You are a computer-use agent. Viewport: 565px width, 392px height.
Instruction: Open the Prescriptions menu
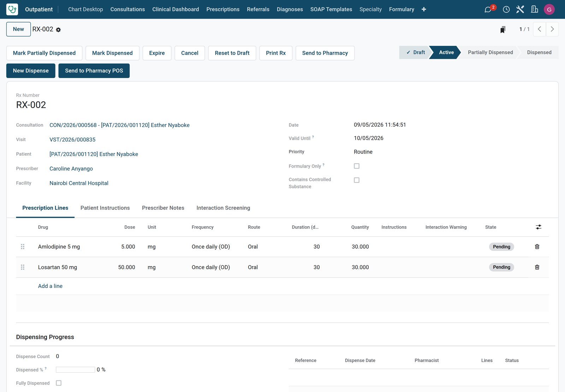223,9
